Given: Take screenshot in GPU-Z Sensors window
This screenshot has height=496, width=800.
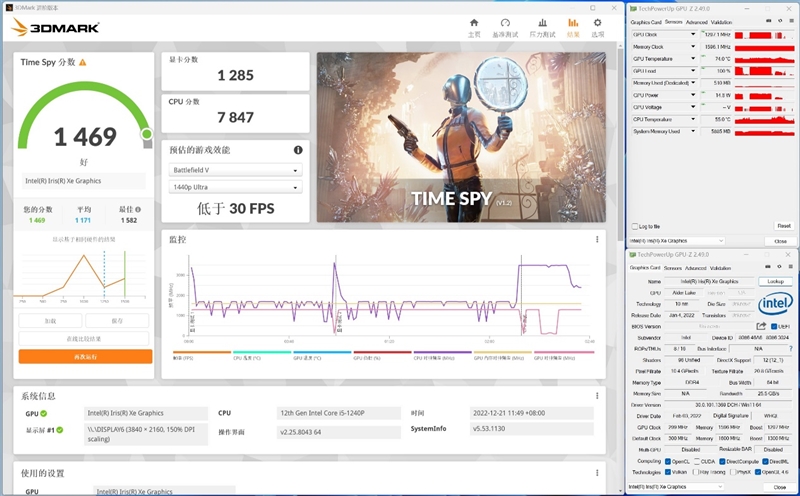Looking at the screenshot, I should click(769, 21).
